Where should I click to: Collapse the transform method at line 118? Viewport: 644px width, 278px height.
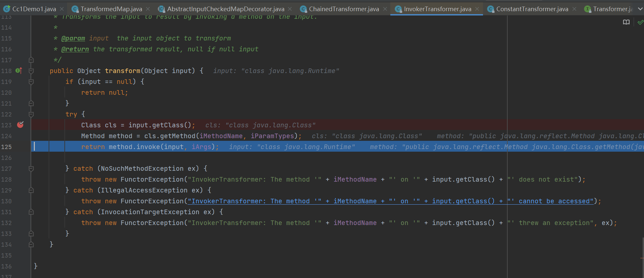31,71
